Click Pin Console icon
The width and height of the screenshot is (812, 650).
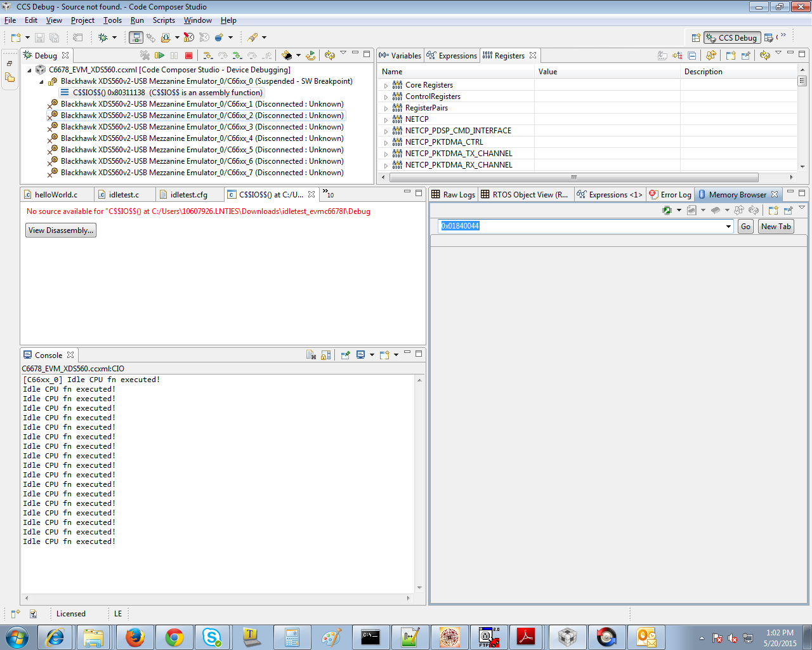(345, 355)
